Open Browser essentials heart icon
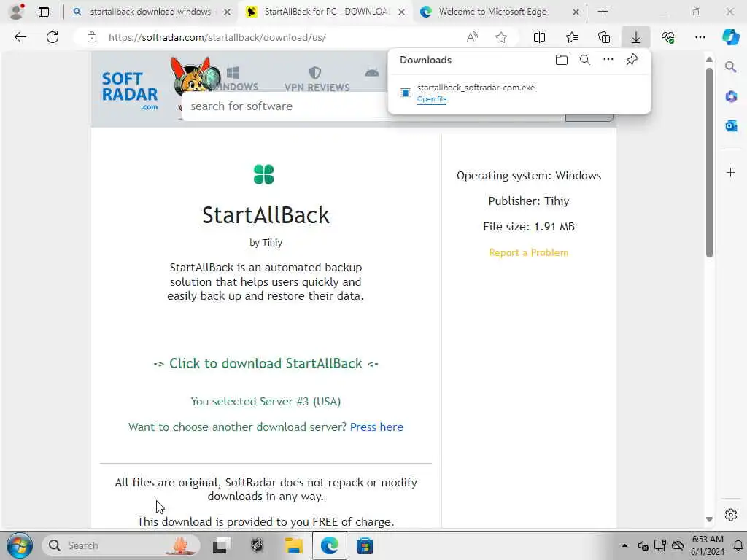The width and height of the screenshot is (747, 560). [668, 37]
